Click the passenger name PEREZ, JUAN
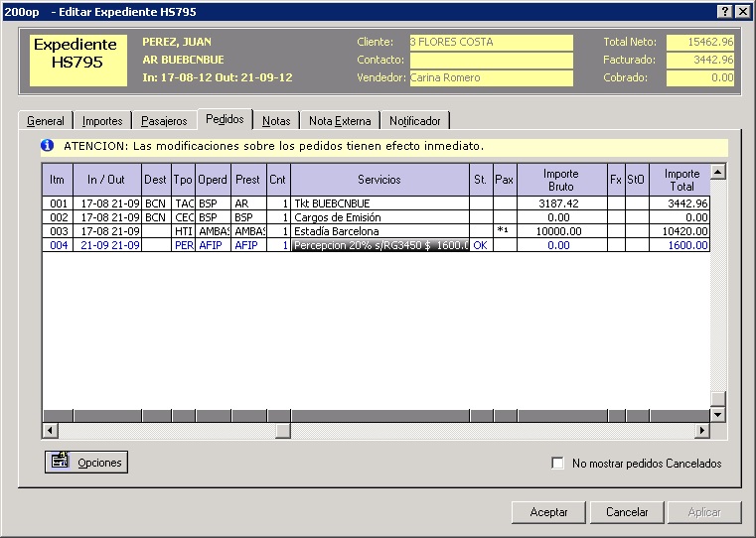 click(x=177, y=42)
